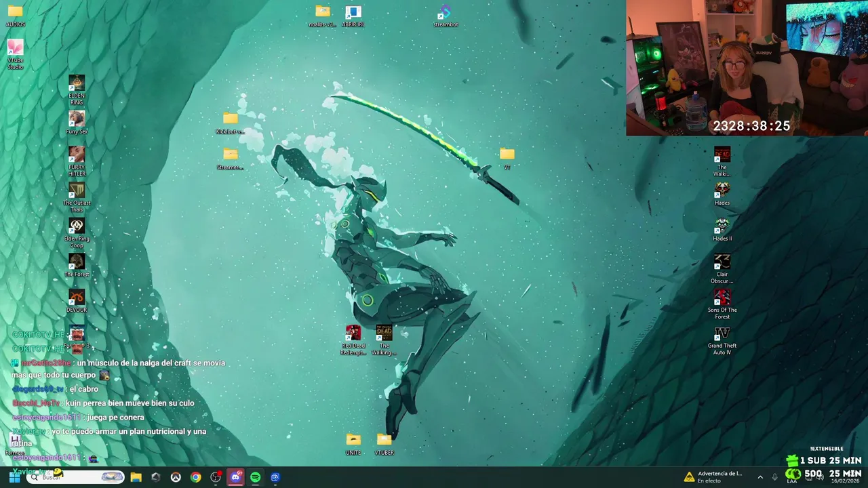Click the microphone icon in the system tray

[x=775, y=477]
